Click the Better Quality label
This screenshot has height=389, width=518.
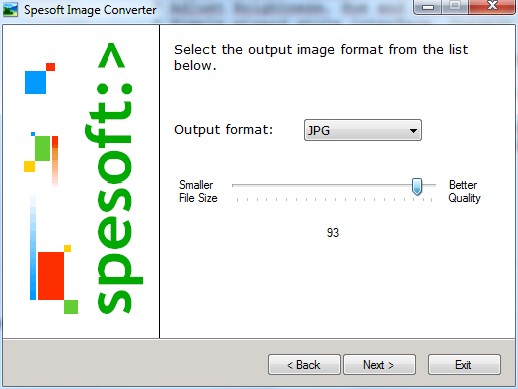click(x=464, y=191)
